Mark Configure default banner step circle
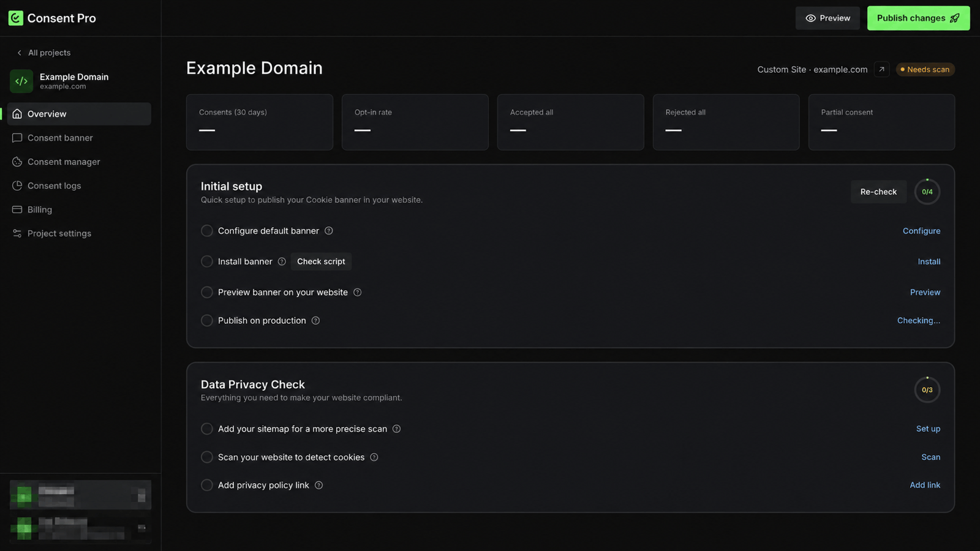Screen dimensions: 980x551 tap(207, 231)
